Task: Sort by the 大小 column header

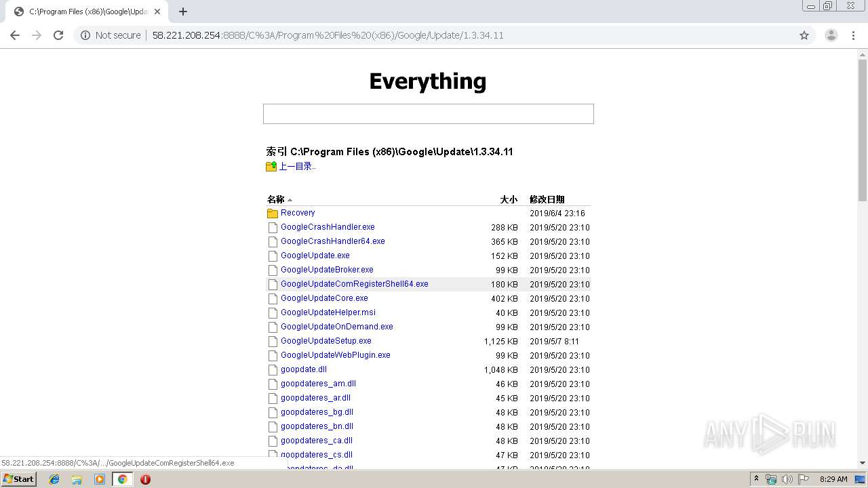Action: (x=509, y=199)
